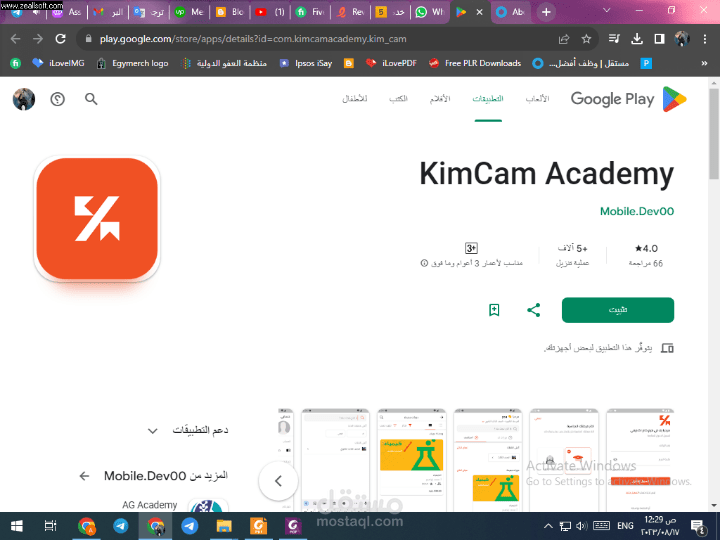Show the bookmarks overflow chevron
The width and height of the screenshot is (720, 540).
click(x=704, y=63)
